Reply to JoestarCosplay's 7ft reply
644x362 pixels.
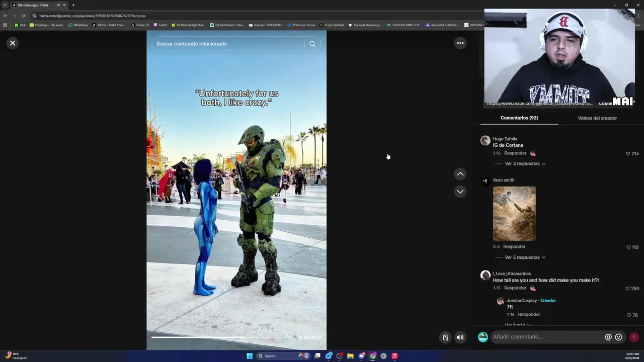coord(529,315)
